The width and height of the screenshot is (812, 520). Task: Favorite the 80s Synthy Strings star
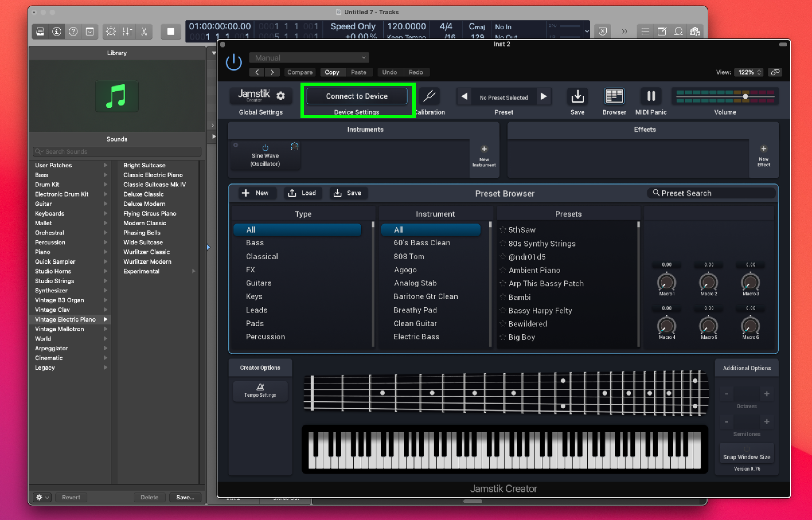coord(503,243)
